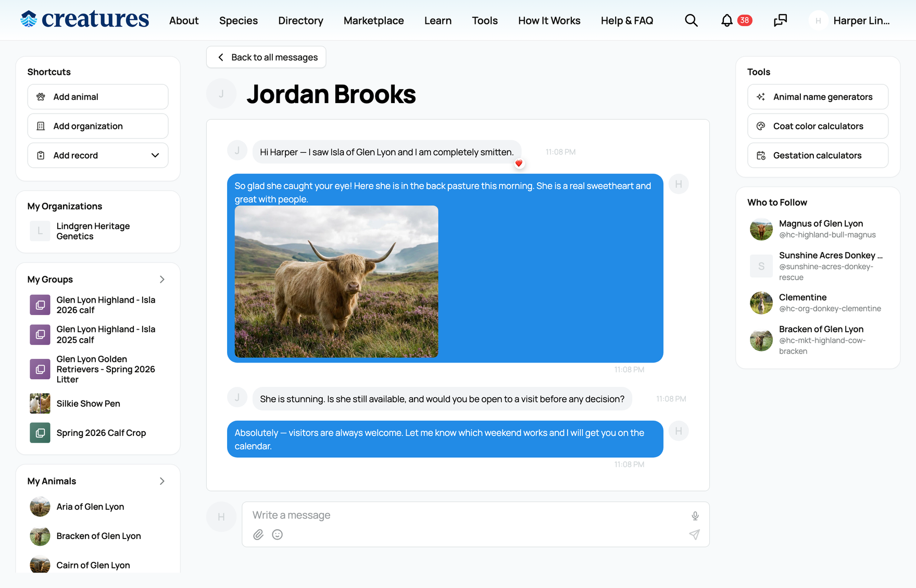
Task: Open Spring 2026 Calf Crop group icon
Action: (40, 433)
